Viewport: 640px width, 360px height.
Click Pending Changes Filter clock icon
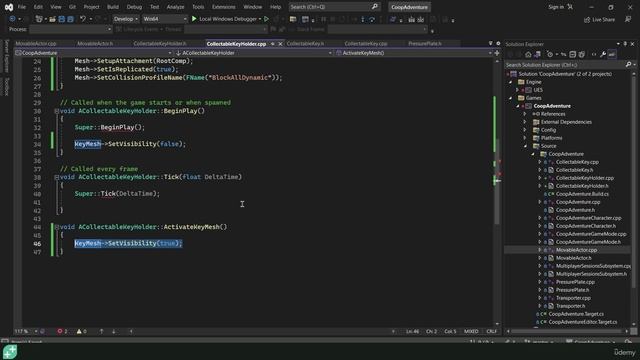(x=550, y=54)
